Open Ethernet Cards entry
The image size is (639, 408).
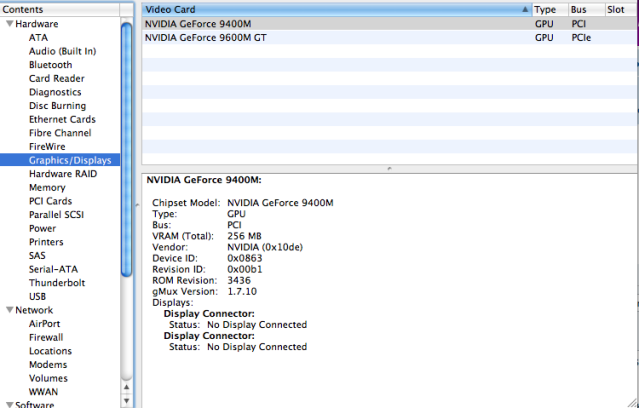62,119
